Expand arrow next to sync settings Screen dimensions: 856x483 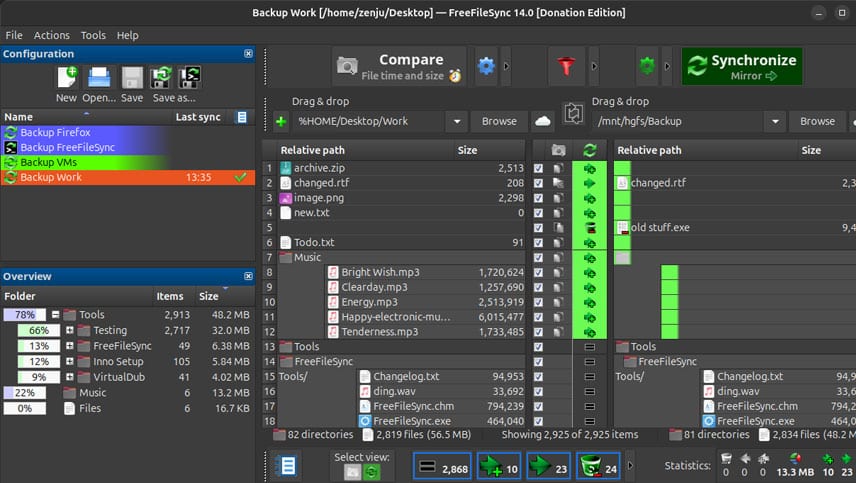667,66
